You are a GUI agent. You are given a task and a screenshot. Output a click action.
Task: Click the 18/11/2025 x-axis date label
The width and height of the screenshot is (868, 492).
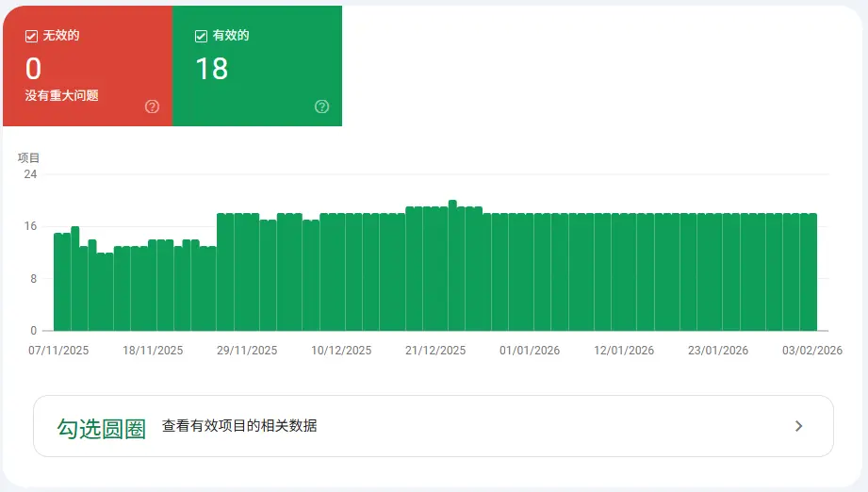(x=153, y=351)
